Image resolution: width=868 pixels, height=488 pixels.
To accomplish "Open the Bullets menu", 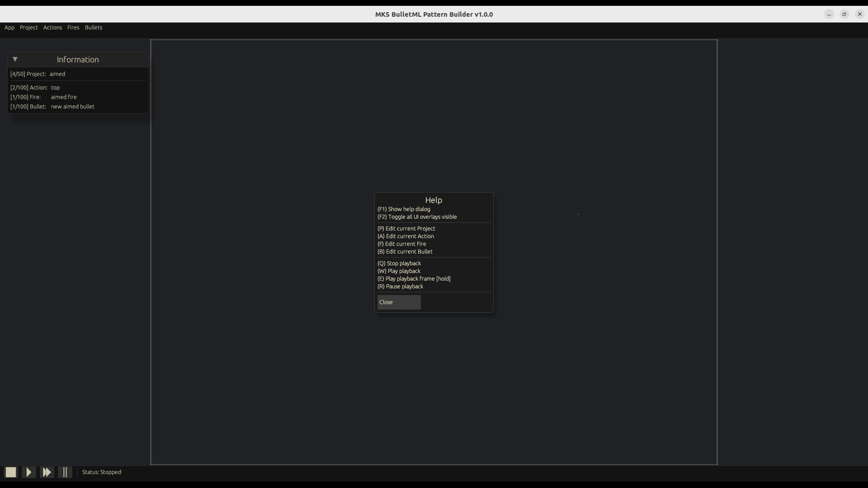I will pyautogui.click(x=94, y=28).
